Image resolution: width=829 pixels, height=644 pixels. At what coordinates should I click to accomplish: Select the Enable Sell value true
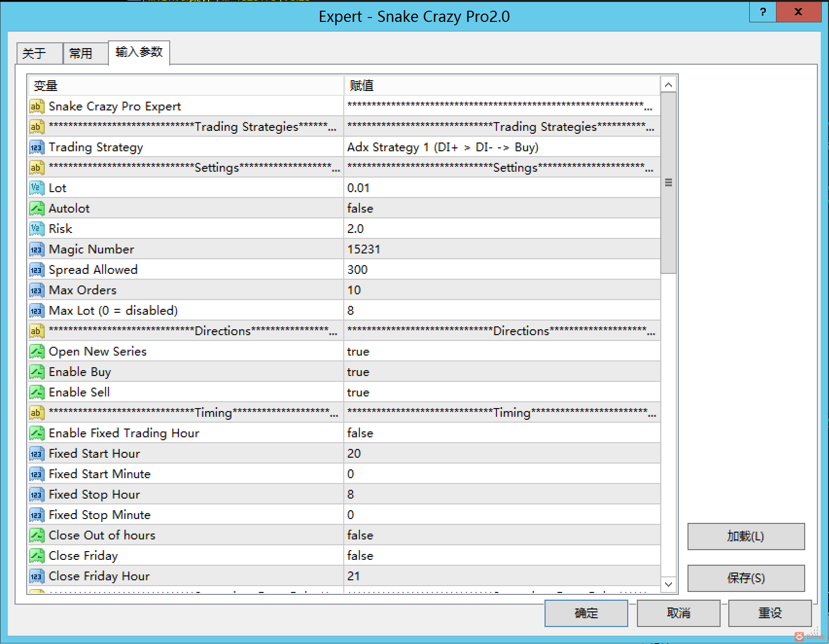[x=502, y=393]
